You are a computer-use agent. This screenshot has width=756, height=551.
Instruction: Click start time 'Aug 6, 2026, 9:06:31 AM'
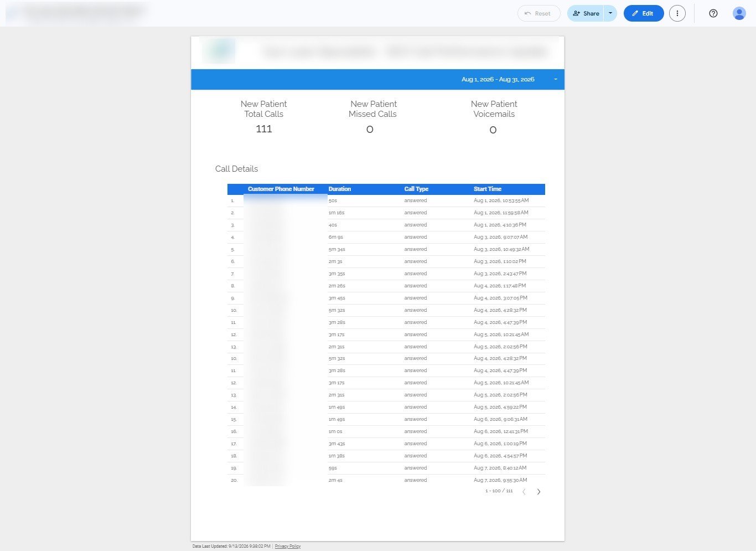click(500, 419)
